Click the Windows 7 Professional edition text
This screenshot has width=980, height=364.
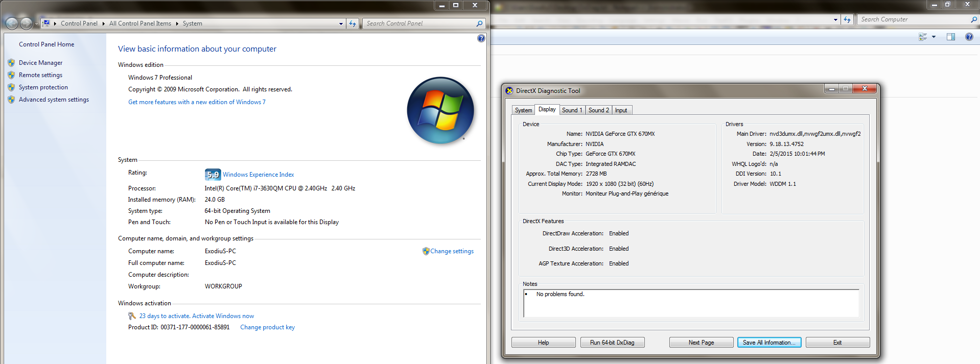[x=160, y=78]
